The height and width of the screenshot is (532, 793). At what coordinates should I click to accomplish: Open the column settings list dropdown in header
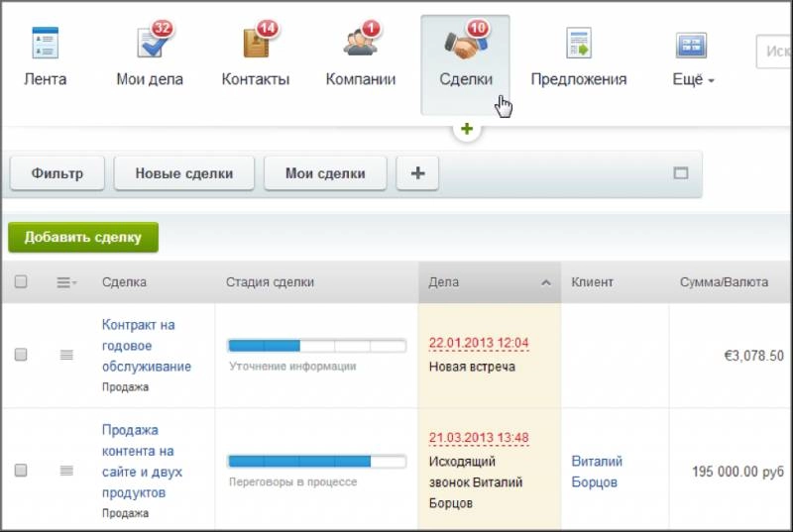[66, 282]
